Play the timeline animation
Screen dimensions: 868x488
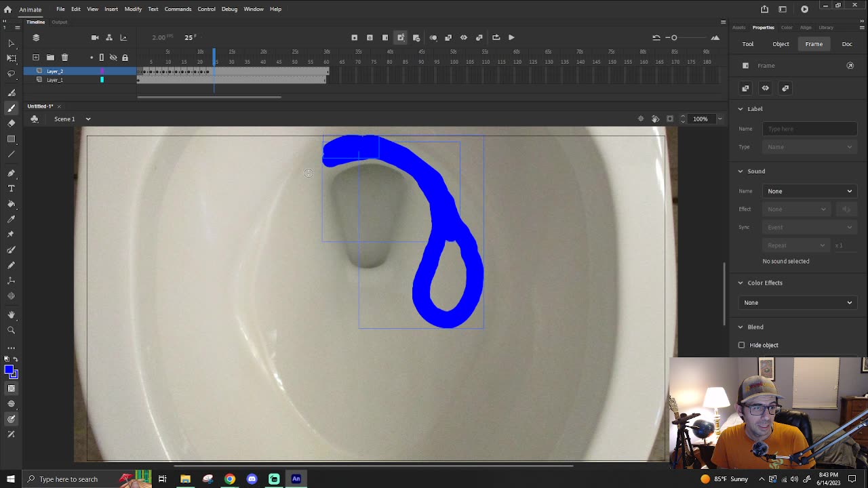[x=511, y=37]
